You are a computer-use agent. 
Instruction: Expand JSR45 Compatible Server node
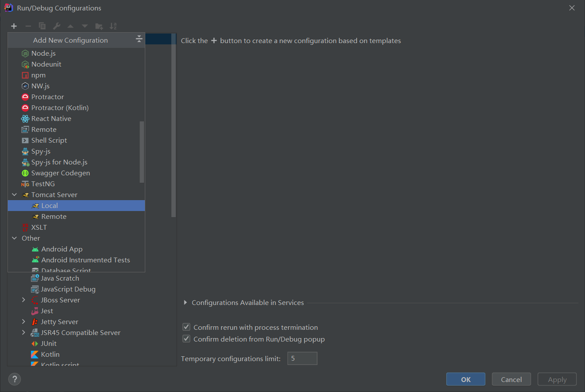[23, 332]
